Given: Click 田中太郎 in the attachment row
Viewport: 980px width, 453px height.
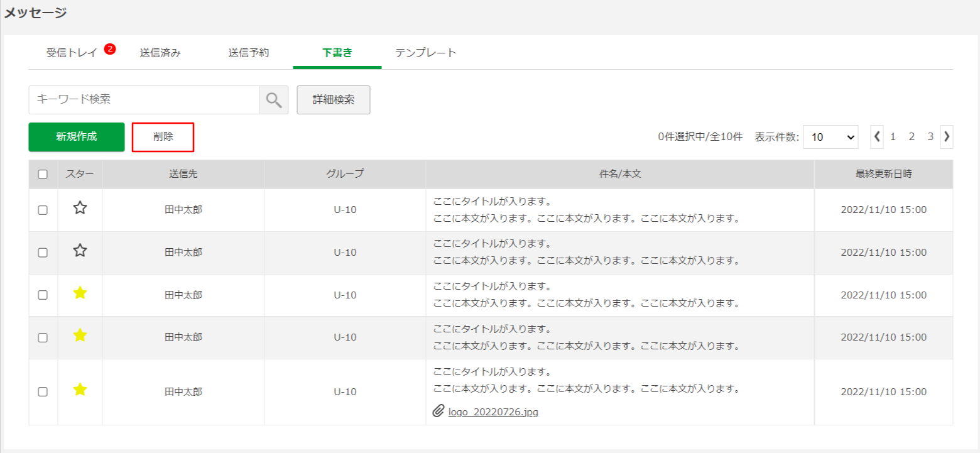Looking at the screenshot, I should point(183,392).
